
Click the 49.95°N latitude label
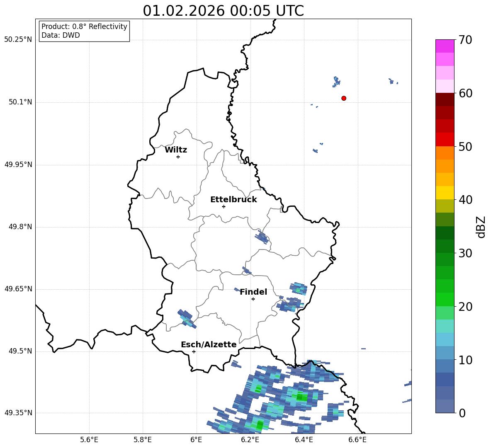(18, 165)
